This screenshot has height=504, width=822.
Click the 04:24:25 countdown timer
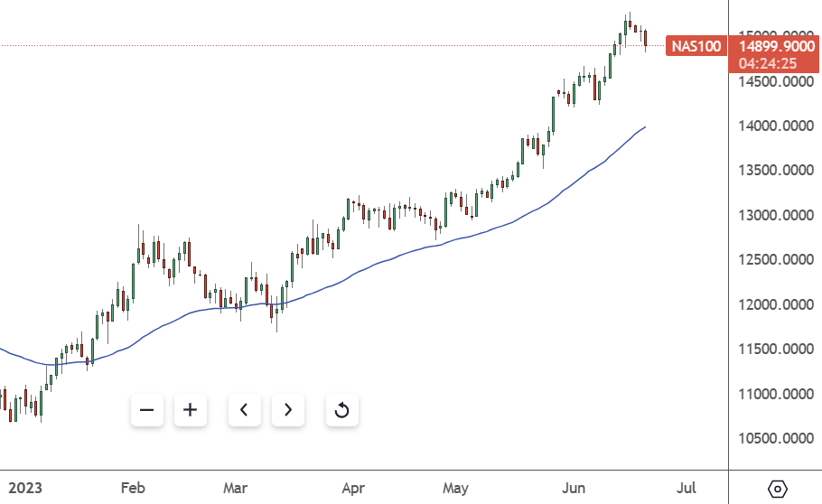pos(767,63)
